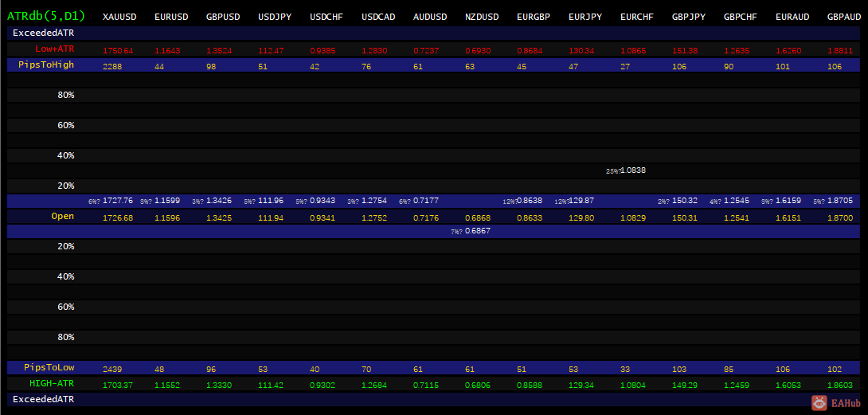Screen dimensions: 868x415
Task: Select USDJPY HIGH-ATR value 111.42
Action: coord(272,385)
